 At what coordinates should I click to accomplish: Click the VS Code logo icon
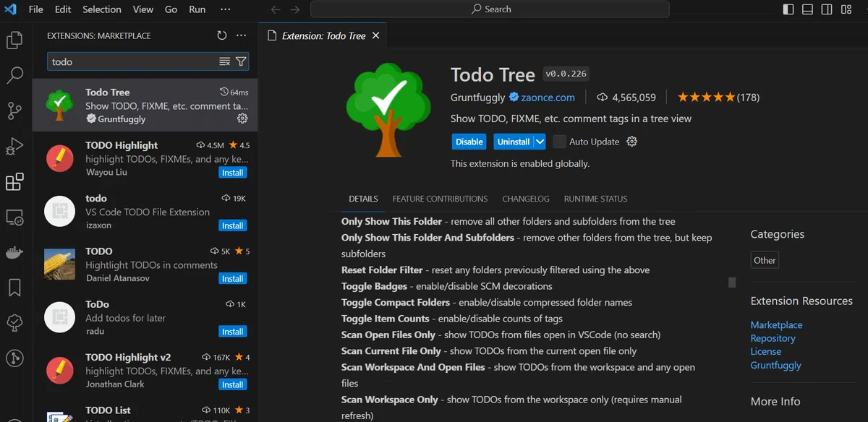click(x=11, y=9)
